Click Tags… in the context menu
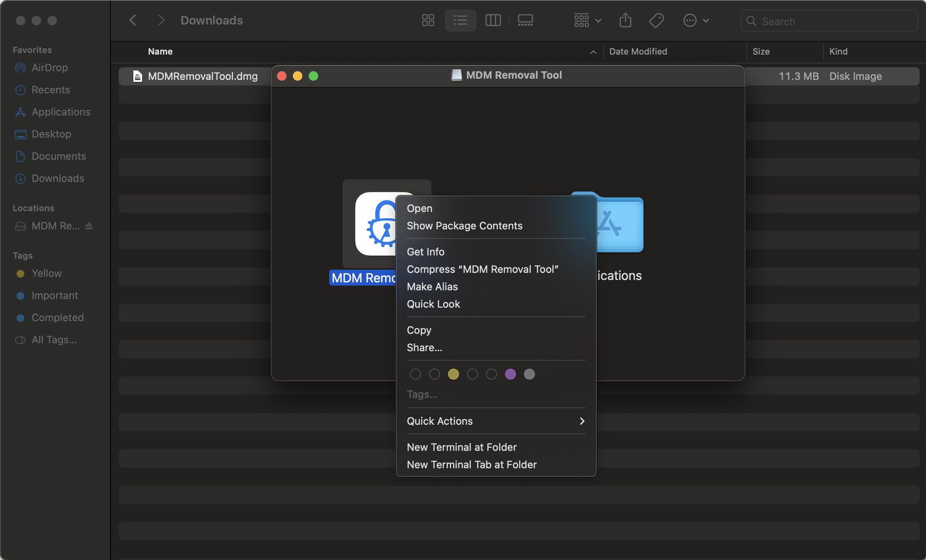This screenshot has height=560, width=926. coord(422,394)
